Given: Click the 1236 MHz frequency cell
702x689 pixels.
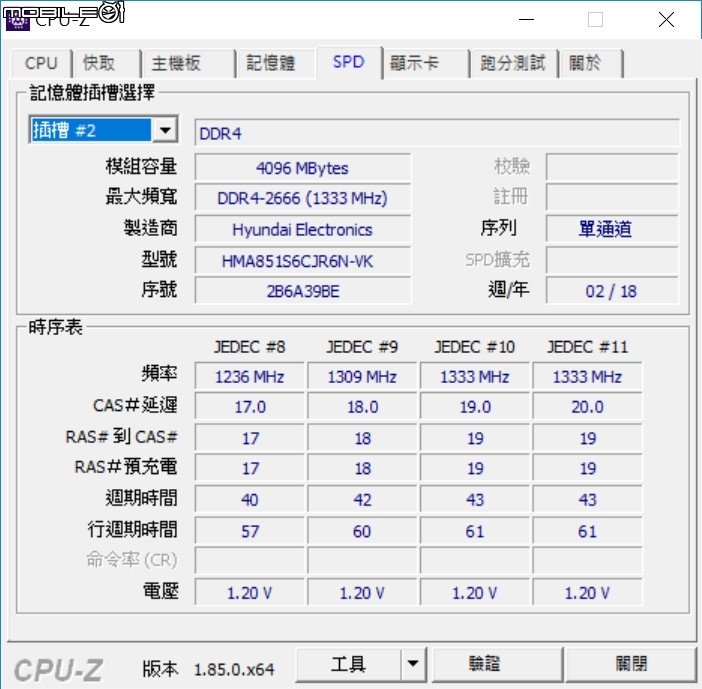Looking at the screenshot, I should 250,377.
